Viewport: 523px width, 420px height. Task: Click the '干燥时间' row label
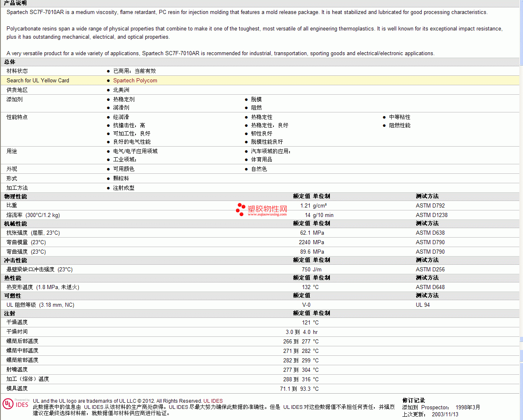point(17,331)
